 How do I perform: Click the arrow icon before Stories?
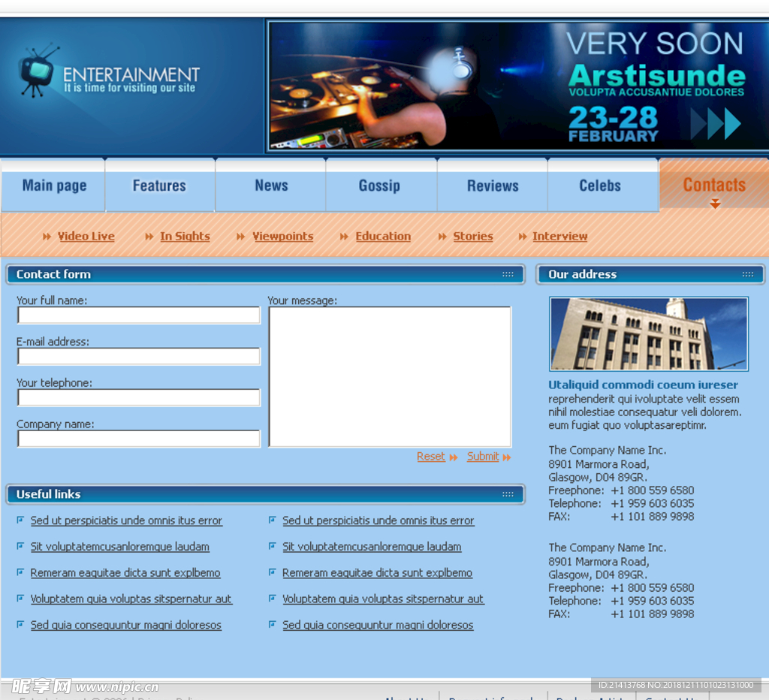click(442, 237)
